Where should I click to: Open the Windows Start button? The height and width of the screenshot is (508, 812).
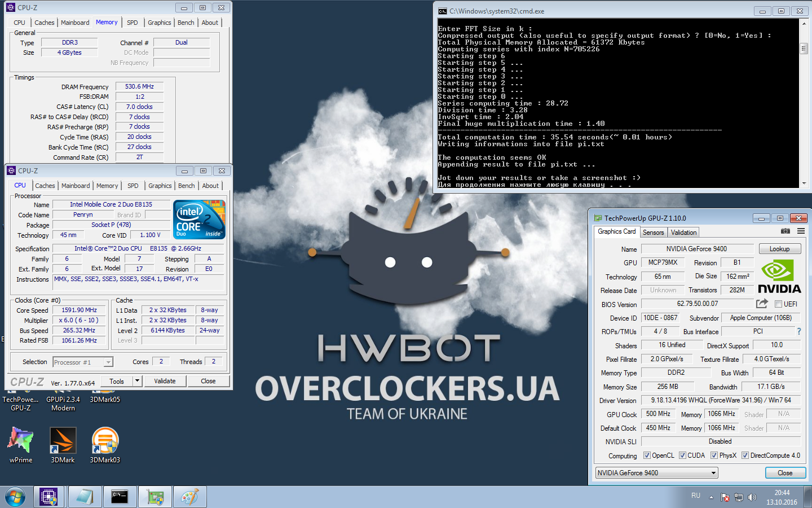click(x=15, y=497)
